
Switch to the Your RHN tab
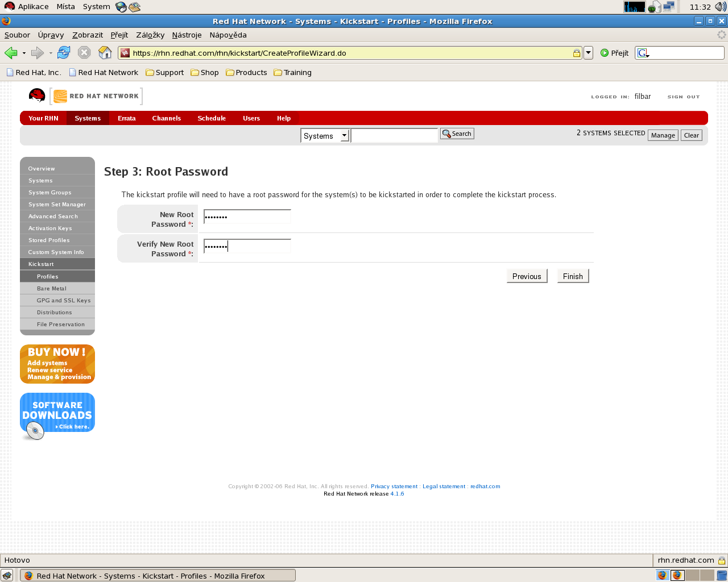click(x=43, y=118)
